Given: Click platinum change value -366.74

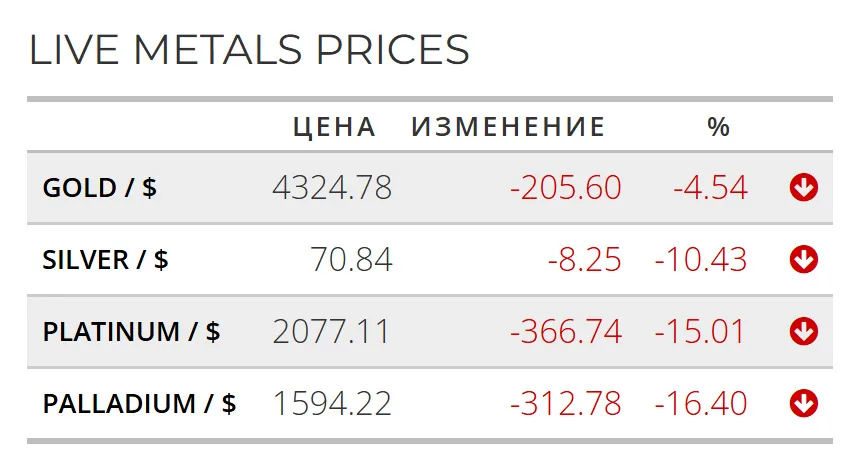Looking at the screenshot, I should 565,332.
